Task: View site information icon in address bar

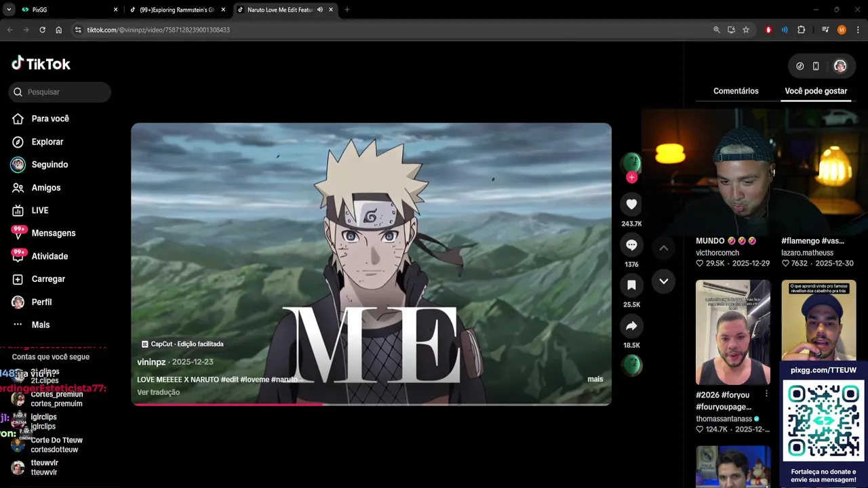Action: pyautogui.click(x=78, y=30)
